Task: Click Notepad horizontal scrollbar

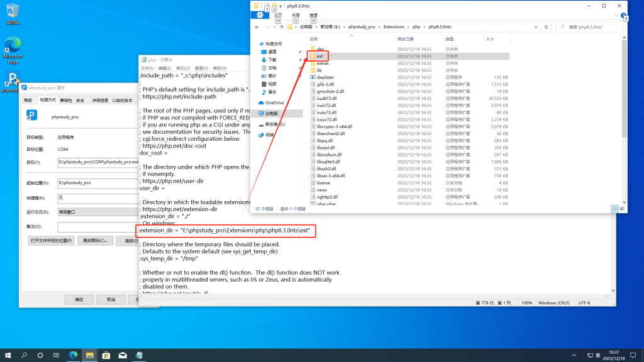Action: pos(375,296)
